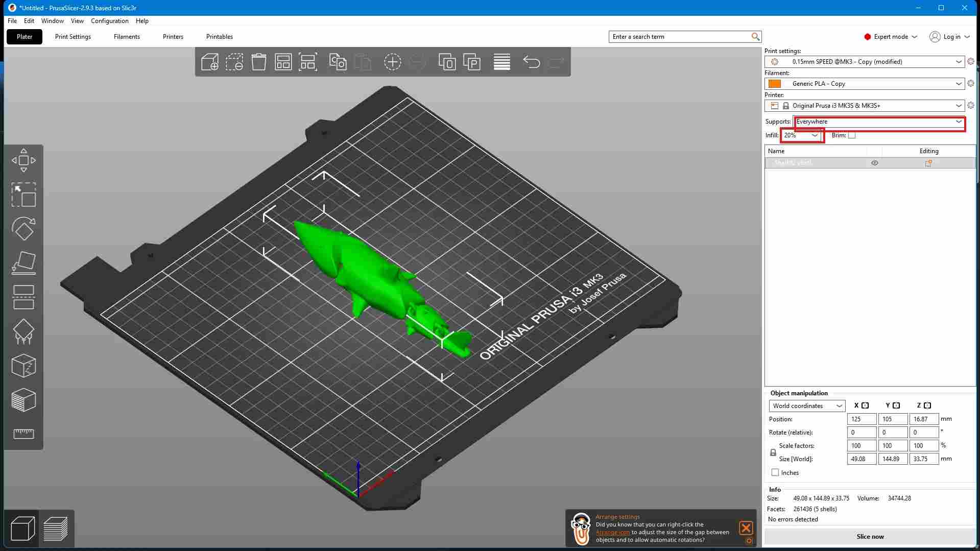
Task: Click the Undo arrow icon
Action: coord(532,62)
